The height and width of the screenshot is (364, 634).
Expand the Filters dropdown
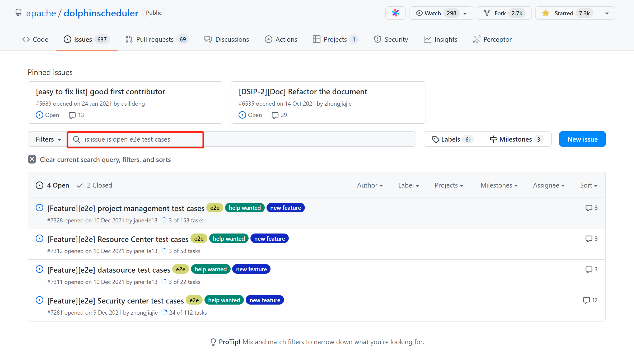48,139
